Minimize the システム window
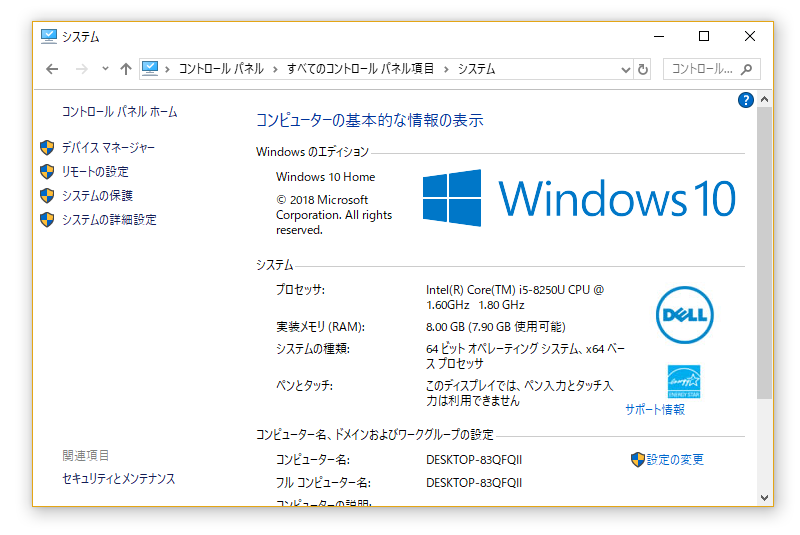This screenshot has width=800, height=535. click(x=659, y=36)
